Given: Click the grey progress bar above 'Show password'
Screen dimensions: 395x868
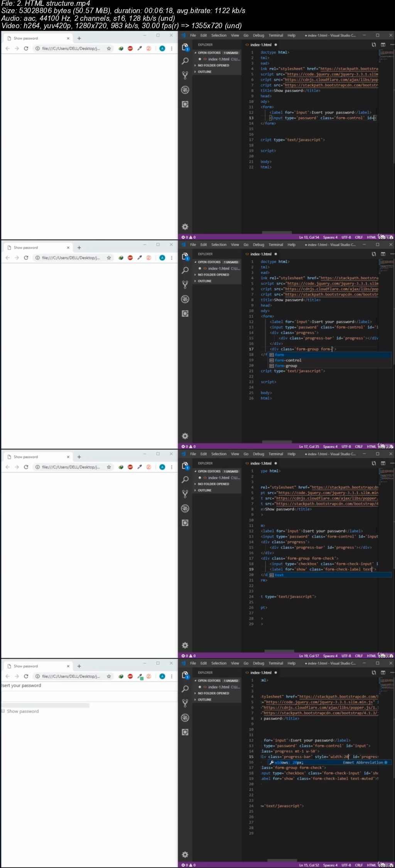Looking at the screenshot, I should tap(45, 705).
